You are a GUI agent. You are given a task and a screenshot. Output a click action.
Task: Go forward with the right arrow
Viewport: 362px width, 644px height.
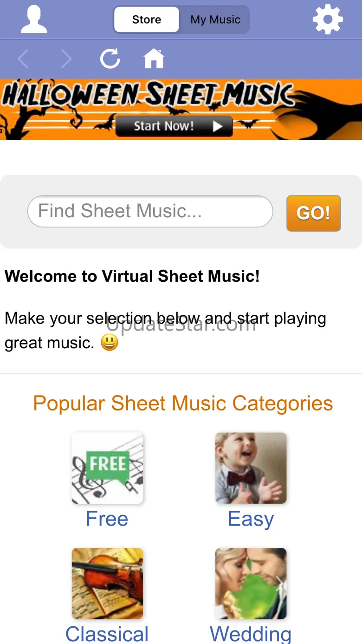coord(66,59)
